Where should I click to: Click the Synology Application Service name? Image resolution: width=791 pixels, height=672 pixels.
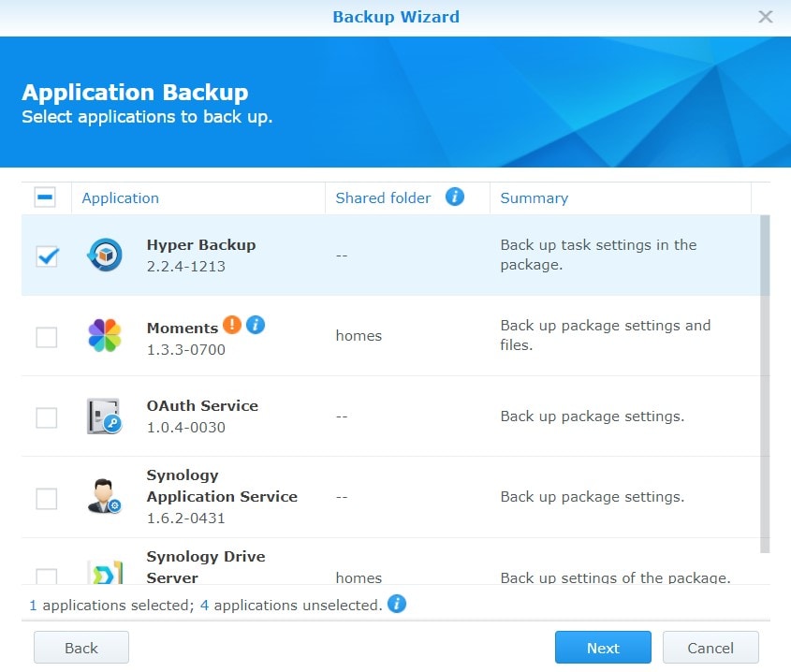pyautogui.click(x=222, y=486)
